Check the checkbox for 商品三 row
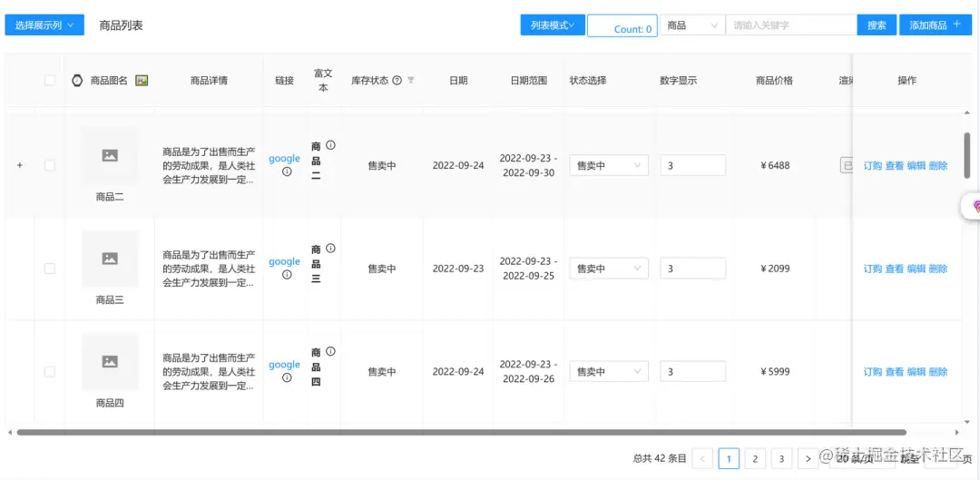 (x=50, y=269)
